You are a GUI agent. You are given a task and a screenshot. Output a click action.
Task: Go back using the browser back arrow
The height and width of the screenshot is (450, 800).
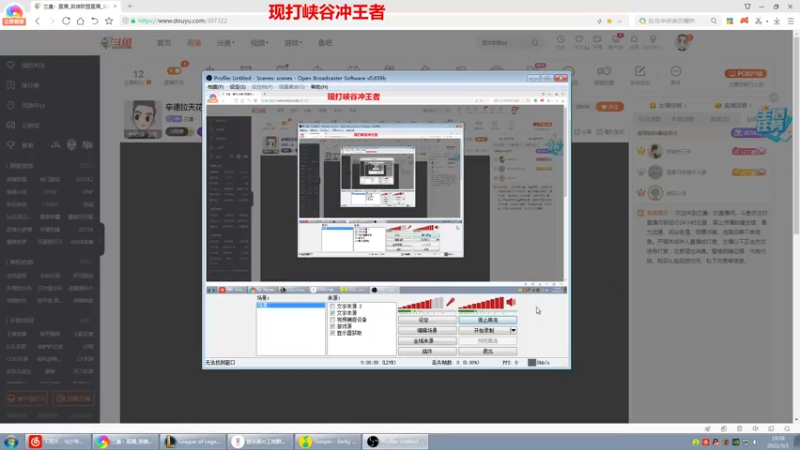pos(38,21)
